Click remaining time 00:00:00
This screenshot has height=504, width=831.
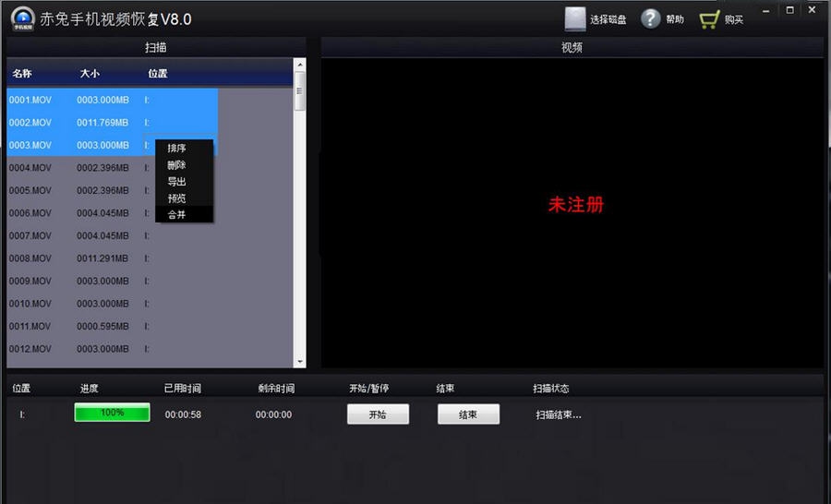[x=273, y=414]
